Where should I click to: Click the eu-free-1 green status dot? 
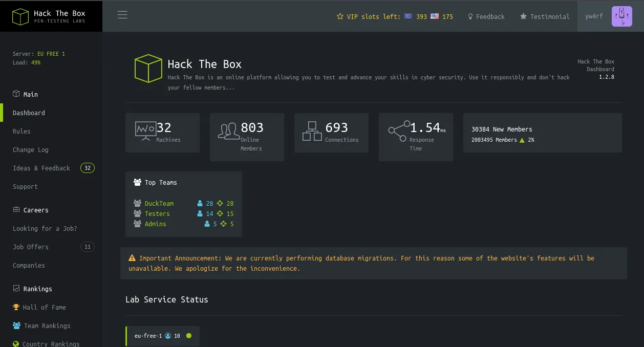[189, 336]
